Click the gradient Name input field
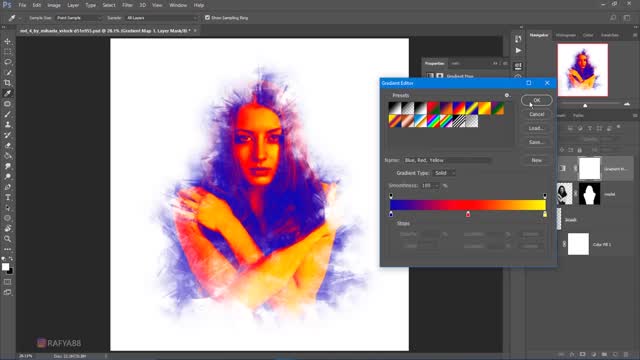Image resolution: width=640 pixels, height=360 pixels. (x=447, y=160)
